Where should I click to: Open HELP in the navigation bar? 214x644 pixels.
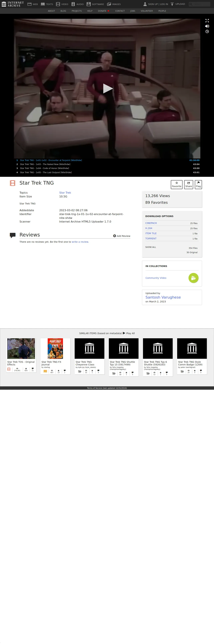pos(90,11)
